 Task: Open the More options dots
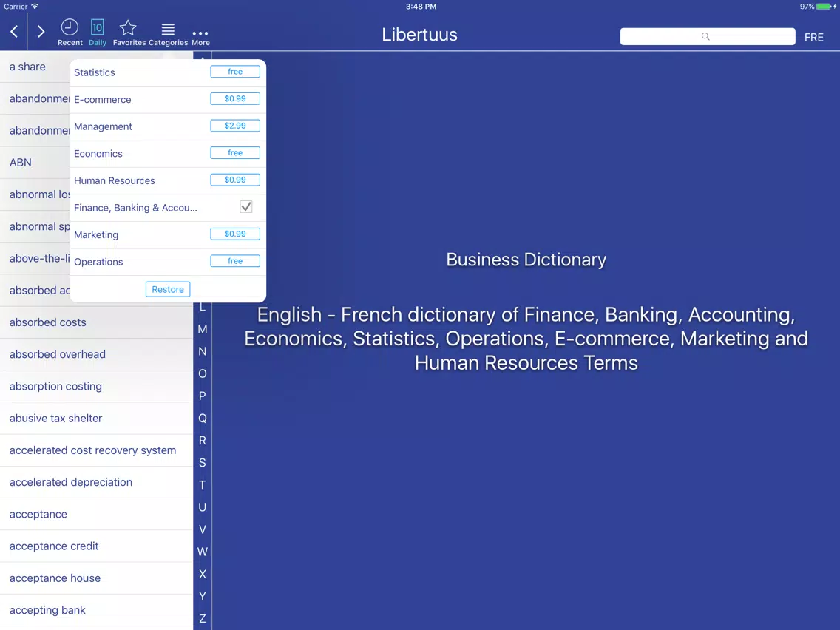pos(200,36)
